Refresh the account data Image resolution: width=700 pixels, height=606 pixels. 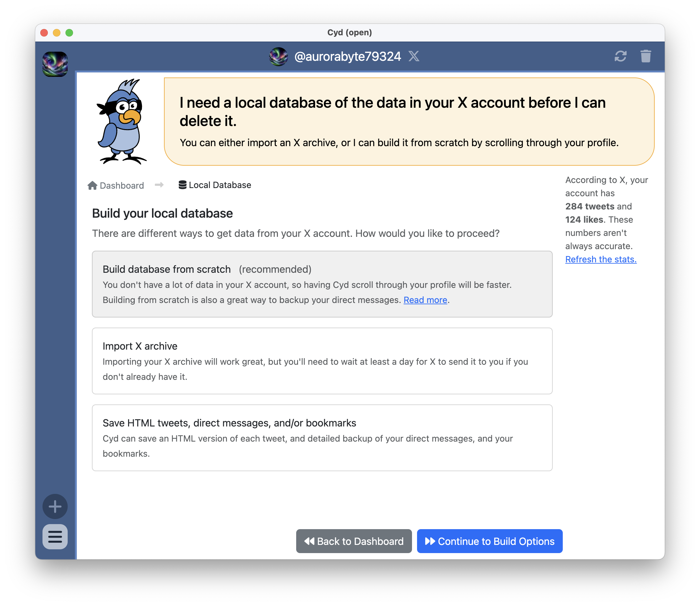[621, 56]
